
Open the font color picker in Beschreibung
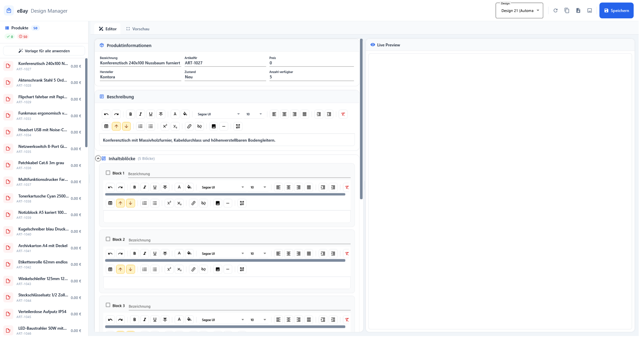pyautogui.click(x=175, y=114)
